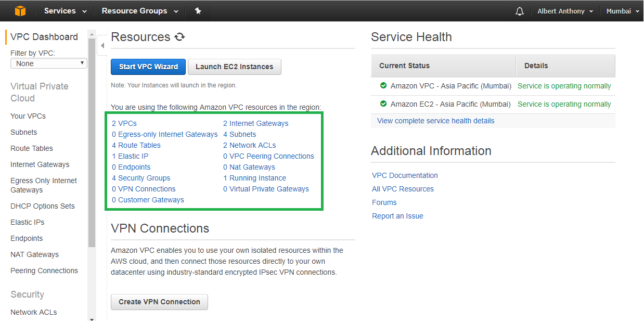
Task: Open the 2 VPCs resource link
Action: pos(124,123)
